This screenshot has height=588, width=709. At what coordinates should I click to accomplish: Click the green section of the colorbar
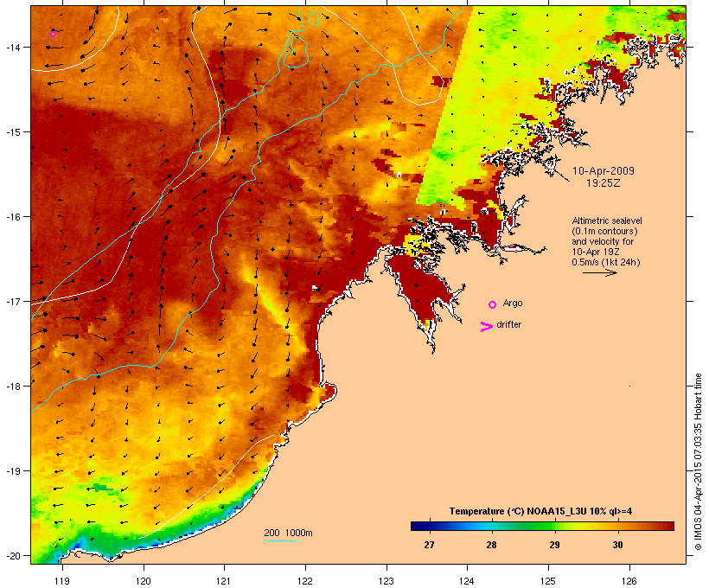click(x=538, y=526)
